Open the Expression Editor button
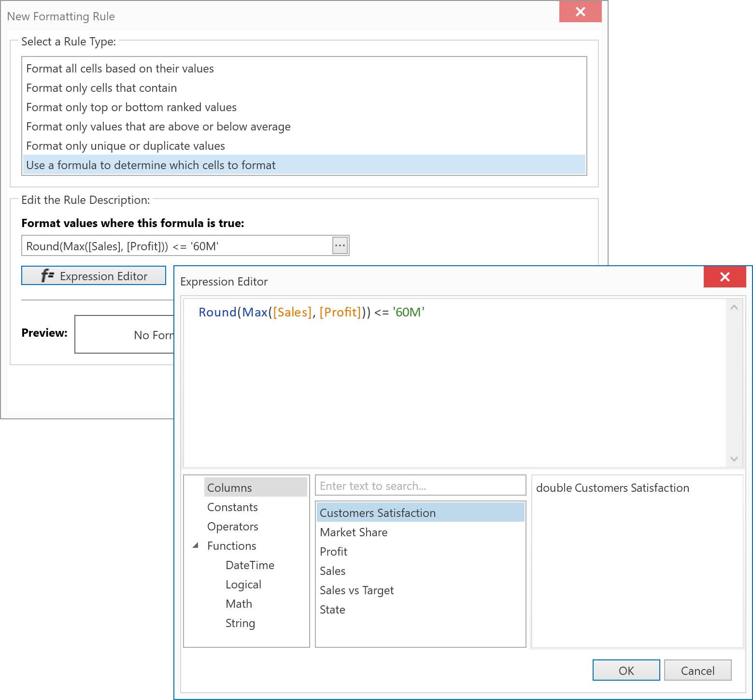 [94, 275]
